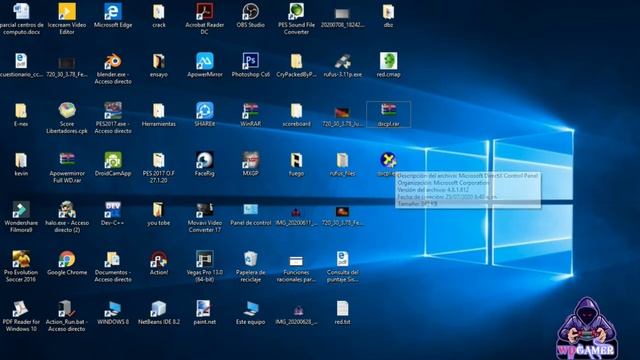Open PDF Reader for Windows 10
640x360 pixels.
point(21,316)
